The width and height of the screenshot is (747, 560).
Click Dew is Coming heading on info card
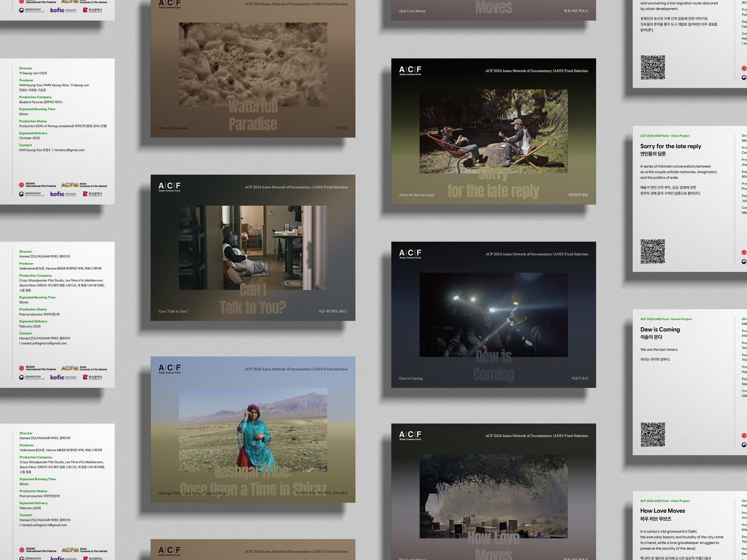click(660, 329)
